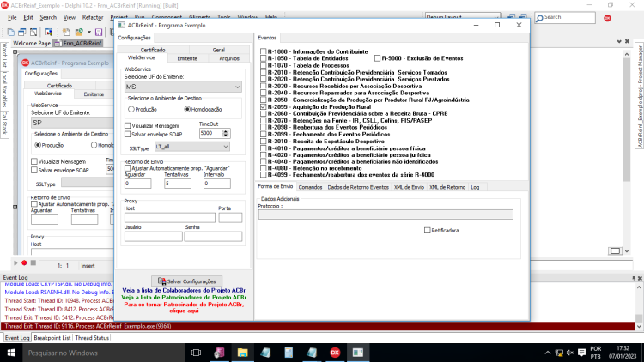The height and width of the screenshot is (362, 644).
Task: Switch to Welcome Page editor tab
Action: point(32,43)
